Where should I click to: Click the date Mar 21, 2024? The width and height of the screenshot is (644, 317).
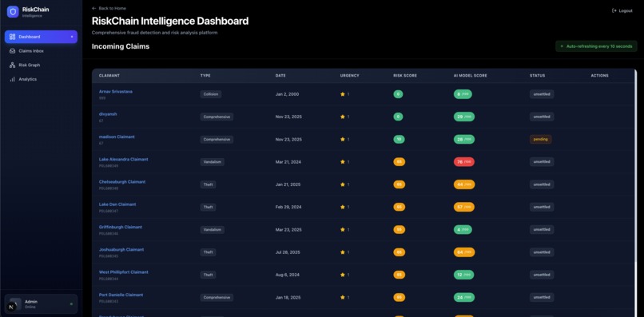point(288,162)
